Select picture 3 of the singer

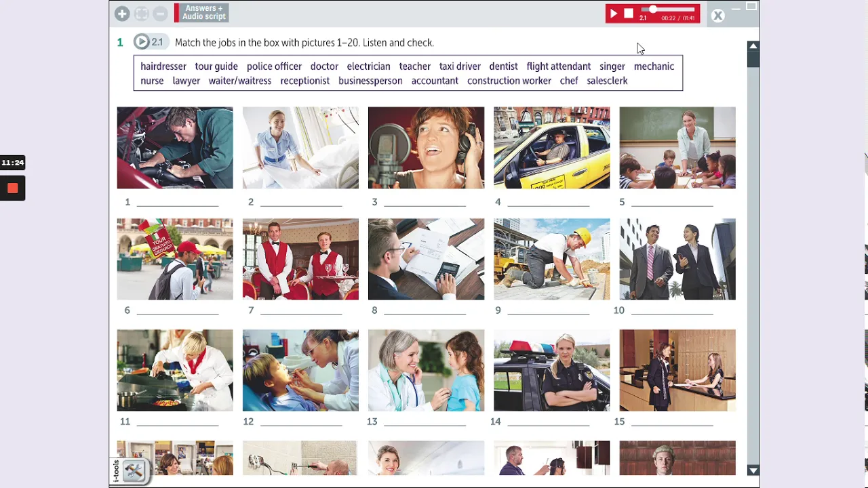(426, 148)
